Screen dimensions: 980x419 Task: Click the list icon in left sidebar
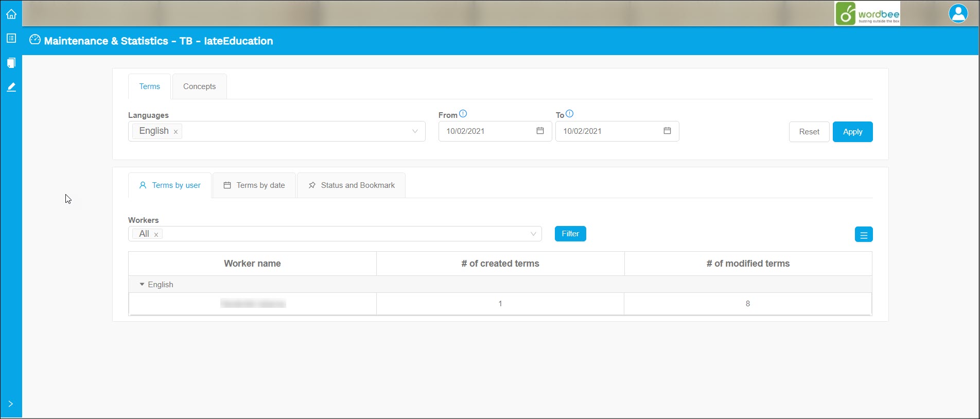coord(11,38)
